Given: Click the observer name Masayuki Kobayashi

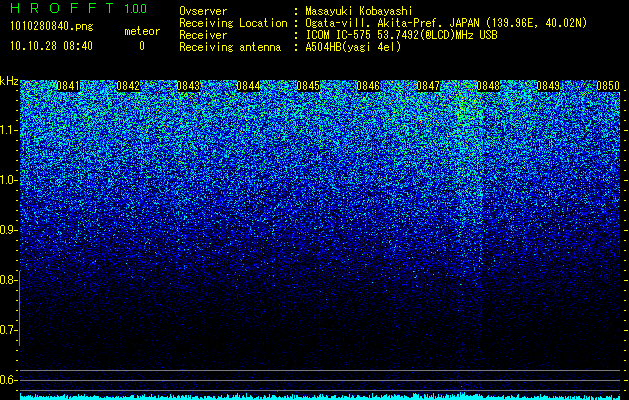Looking at the screenshot, I should (x=359, y=11).
